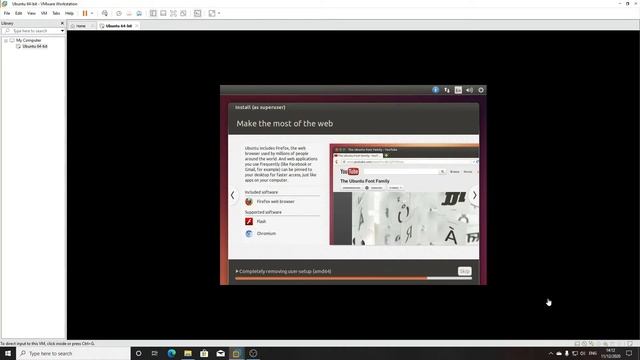Collapse the My Computer tree node
640x360 pixels.
(6, 40)
